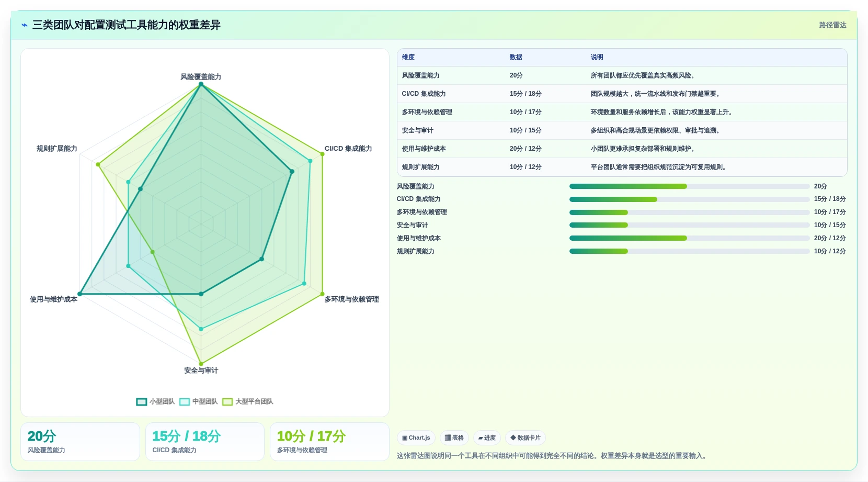Toggle the 大型平台团队 legend swatch

point(227,402)
